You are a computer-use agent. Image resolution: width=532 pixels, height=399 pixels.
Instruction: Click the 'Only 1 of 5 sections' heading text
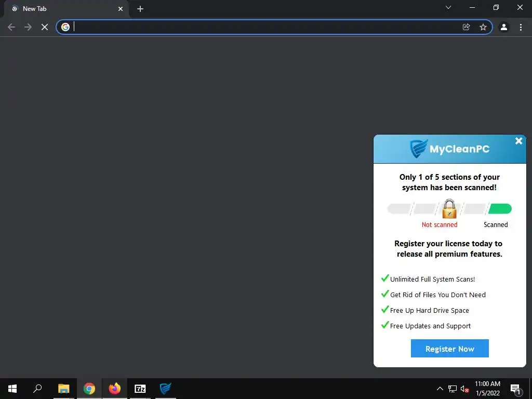449,182
